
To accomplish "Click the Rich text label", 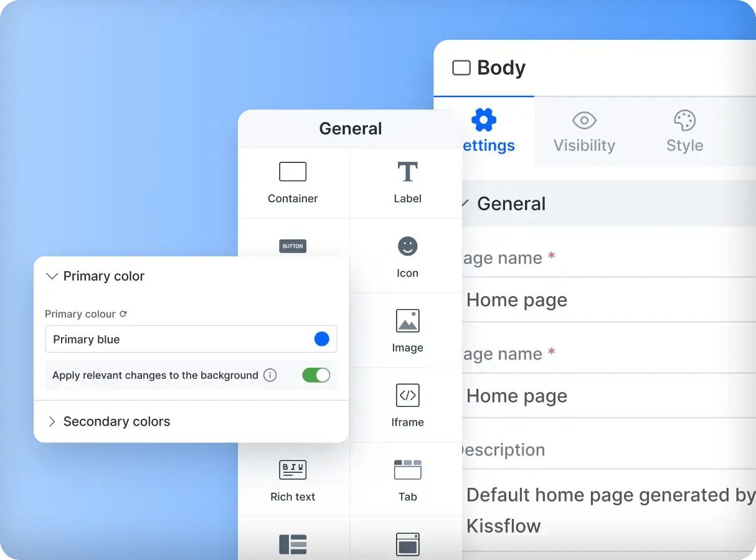I will point(293,497).
